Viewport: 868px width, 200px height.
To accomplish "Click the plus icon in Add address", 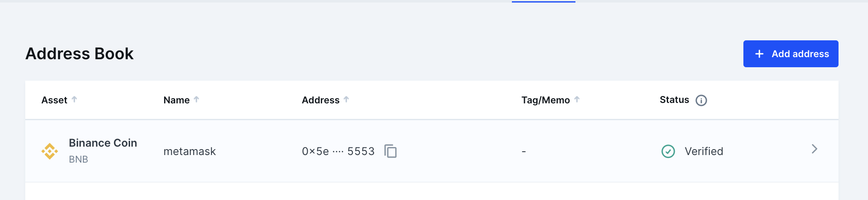I will pos(759,54).
